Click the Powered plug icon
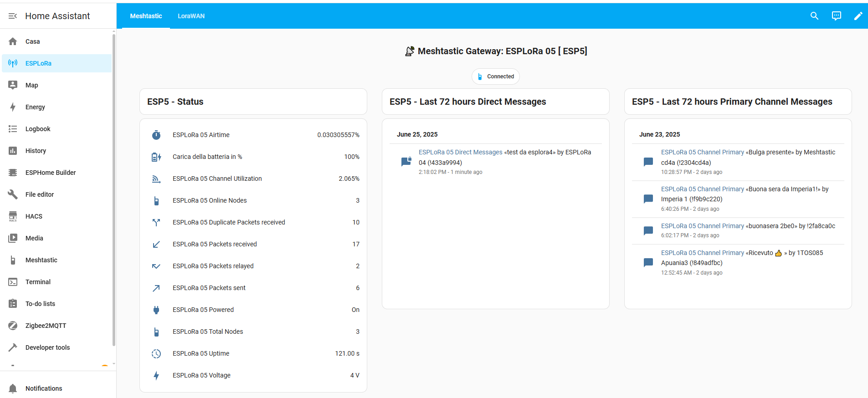Screen dimensions: 868x398 click(x=156, y=310)
